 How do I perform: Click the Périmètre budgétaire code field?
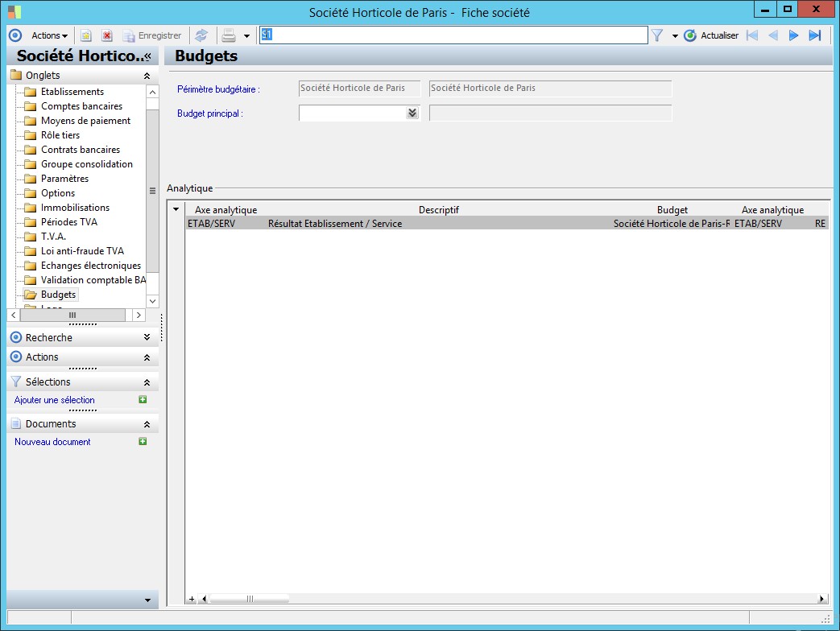click(x=359, y=89)
